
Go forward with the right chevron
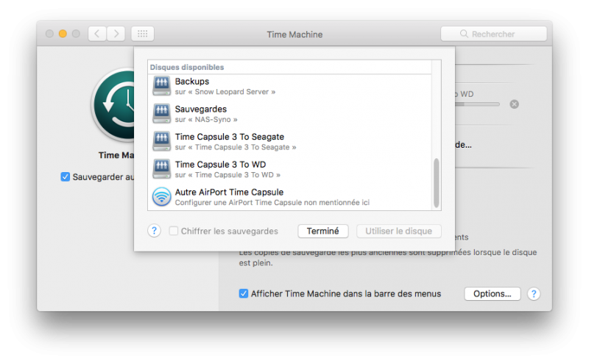(116, 34)
